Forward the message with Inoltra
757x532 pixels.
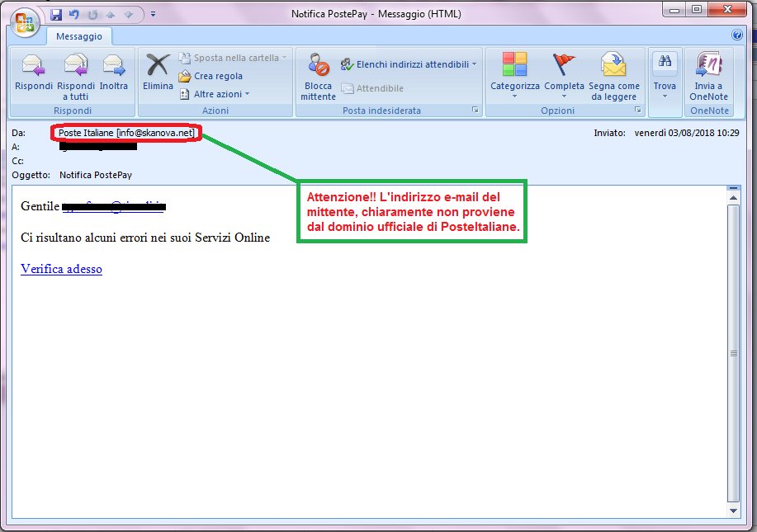[114, 73]
